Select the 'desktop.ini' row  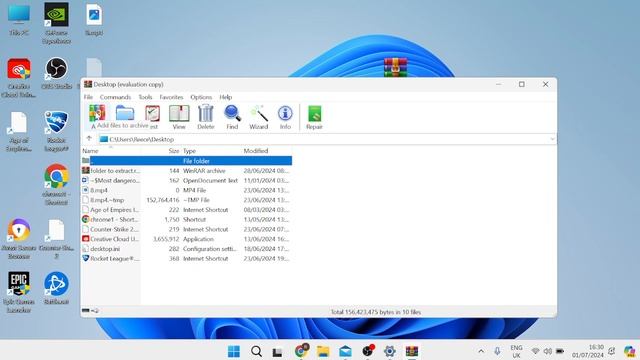(187, 249)
